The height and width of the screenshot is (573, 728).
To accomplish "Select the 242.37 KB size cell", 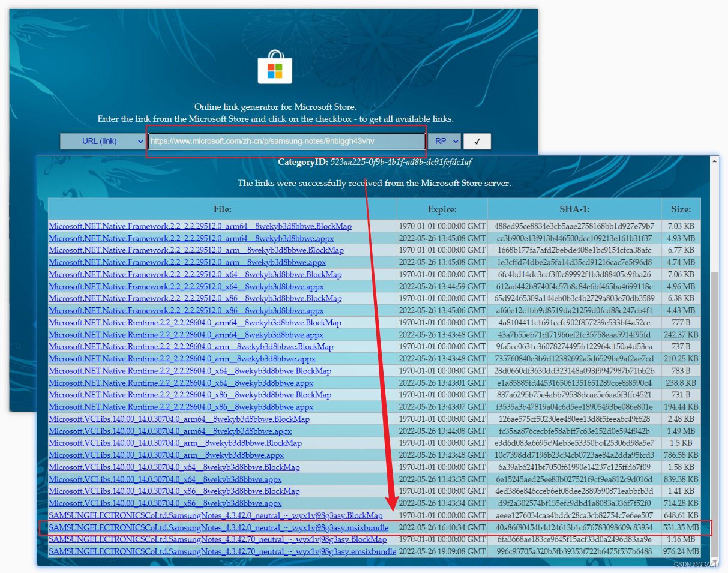I will coord(681,335).
